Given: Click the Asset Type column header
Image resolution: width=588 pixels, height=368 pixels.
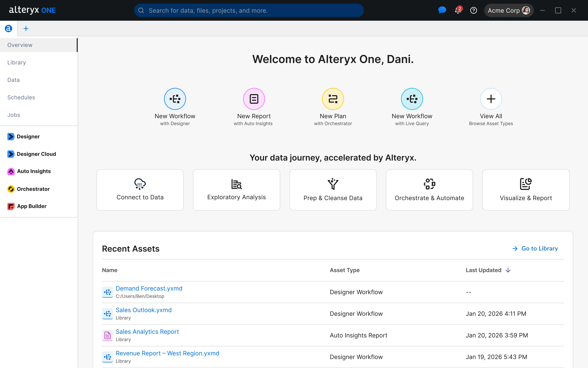Looking at the screenshot, I should (345, 270).
